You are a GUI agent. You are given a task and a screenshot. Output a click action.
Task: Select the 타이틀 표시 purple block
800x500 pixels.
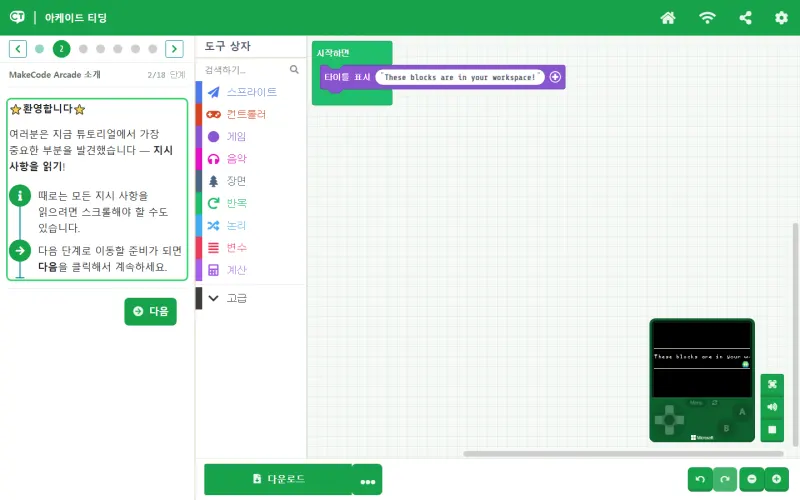(x=347, y=77)
